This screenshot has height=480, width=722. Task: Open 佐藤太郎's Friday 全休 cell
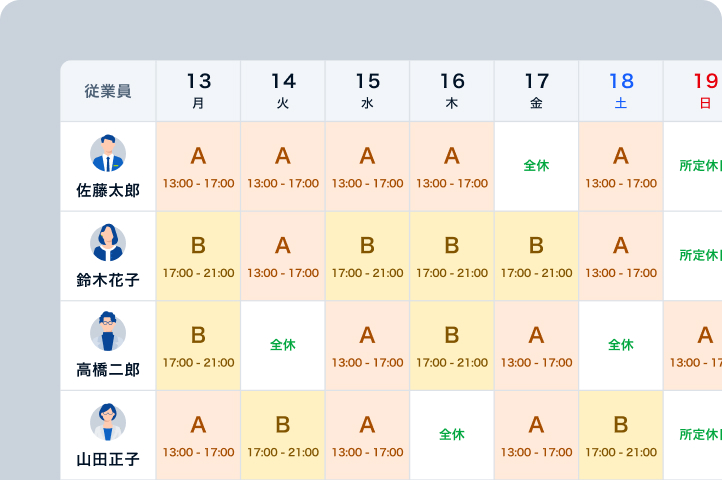click(x=536, y=166)
